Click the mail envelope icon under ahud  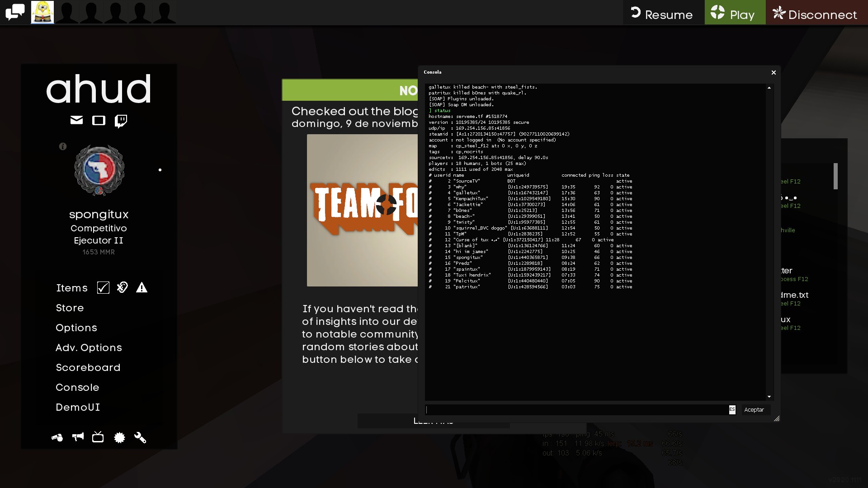pos(76,120)
